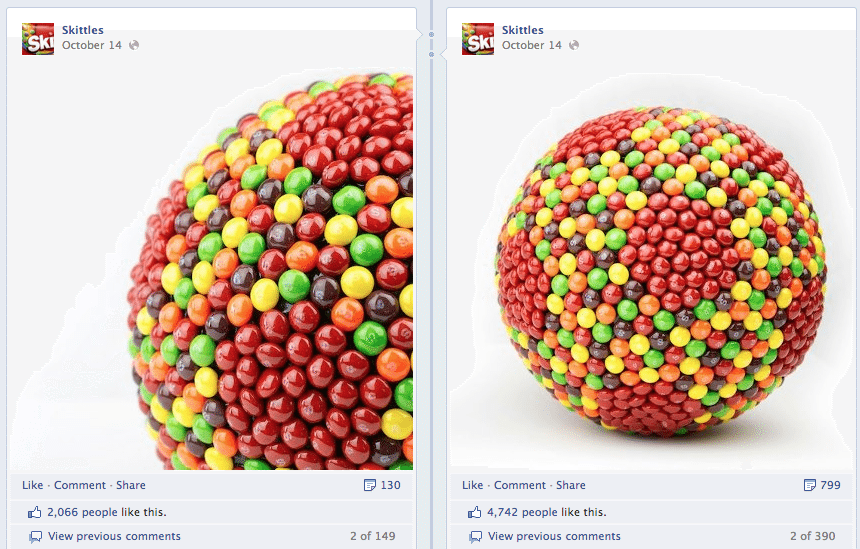
Task: Expand previous comments on right post
Action: [x=554, y=536]
